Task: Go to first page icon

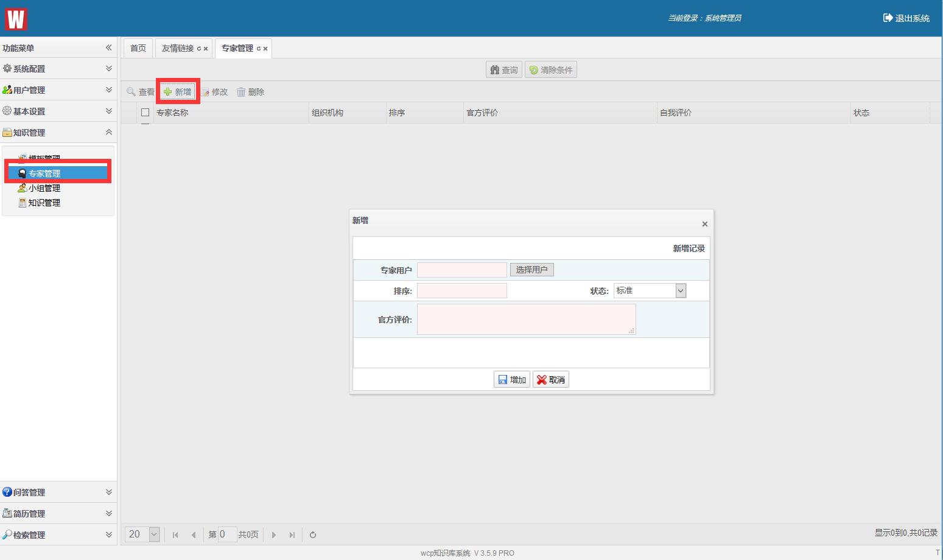Action: pos(175,535)
